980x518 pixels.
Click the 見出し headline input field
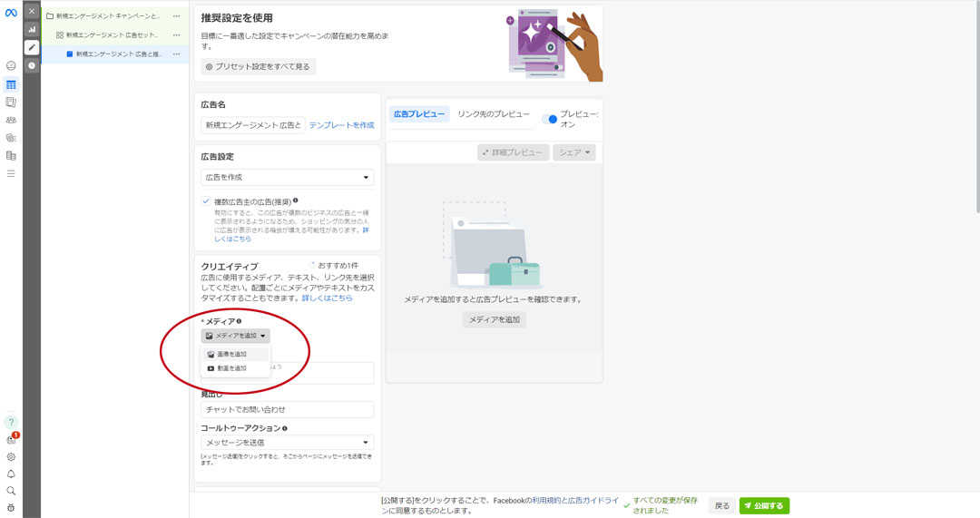287,410
